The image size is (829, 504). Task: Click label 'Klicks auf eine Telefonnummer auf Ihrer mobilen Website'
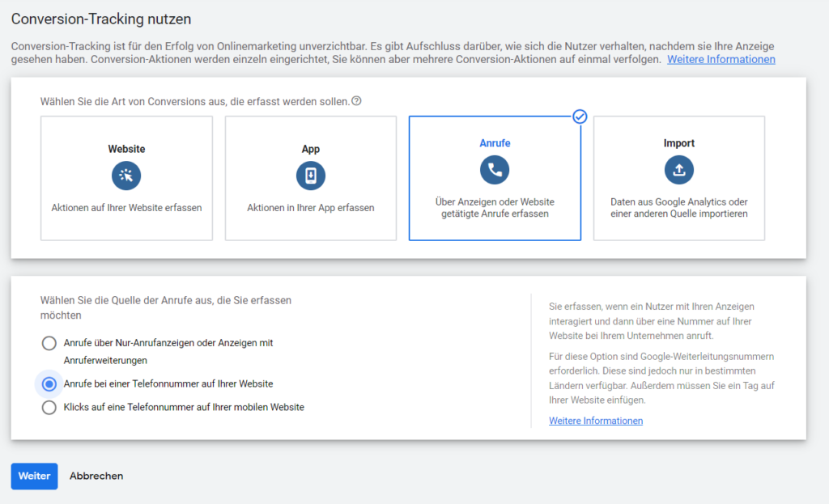pyautogui.click(x=184, y=407)
